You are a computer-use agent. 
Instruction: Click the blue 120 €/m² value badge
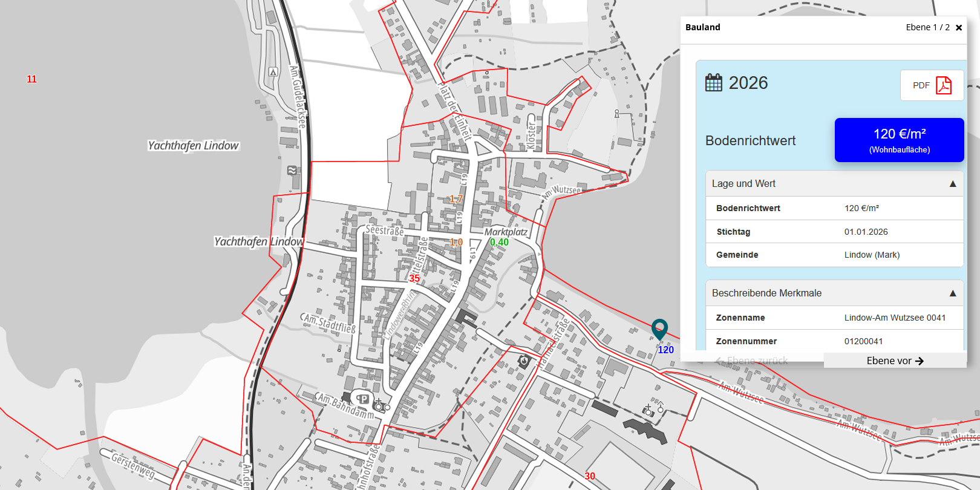pos(899,140)
